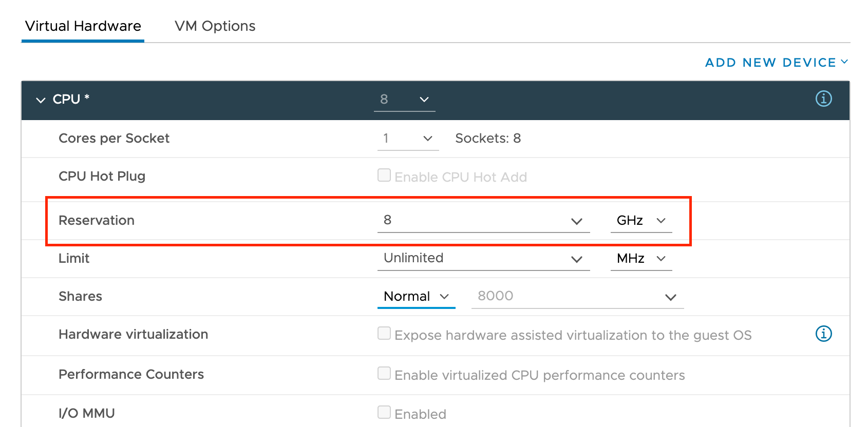Click the Reservation value input field
The image size is (868, 427).
coord(473,220)
